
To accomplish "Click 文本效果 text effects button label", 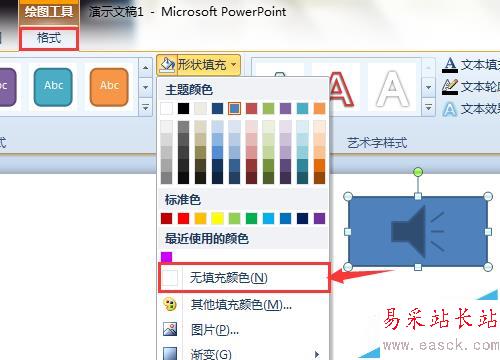I will [480, 109].
